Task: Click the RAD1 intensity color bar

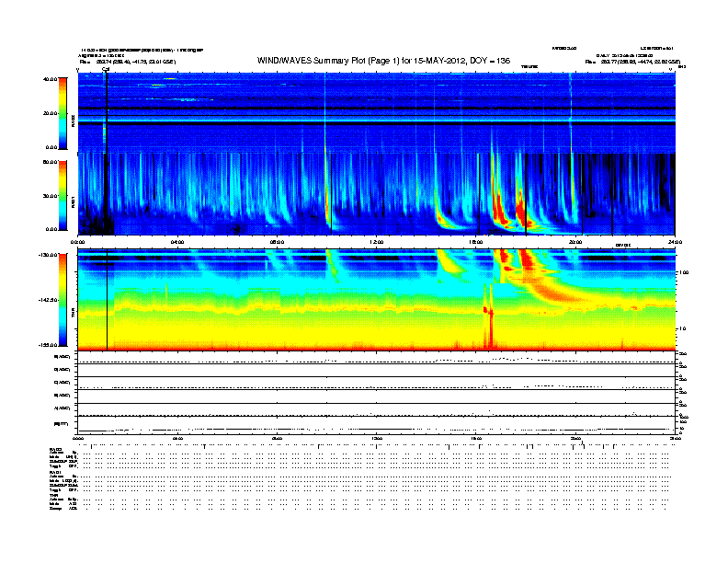Action: 63,196
